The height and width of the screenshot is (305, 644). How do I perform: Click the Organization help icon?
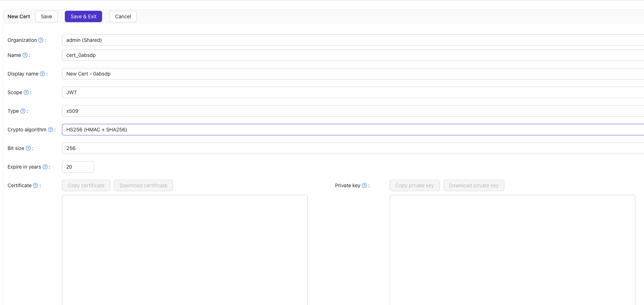(x=41, y=40)
